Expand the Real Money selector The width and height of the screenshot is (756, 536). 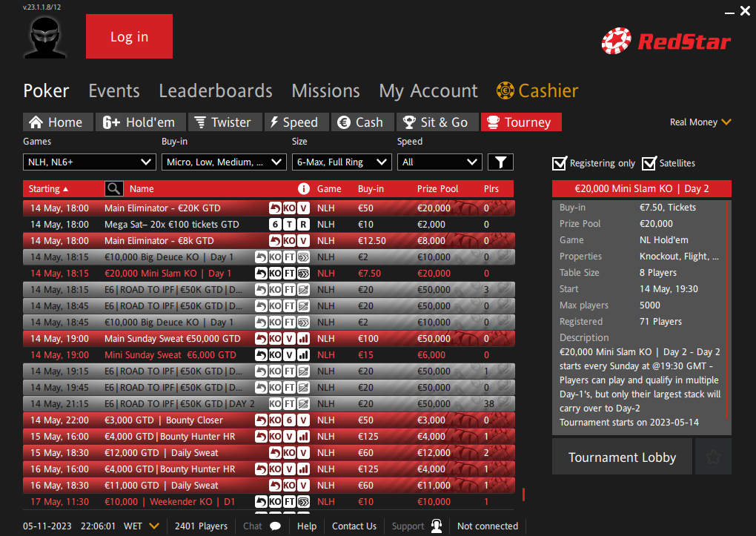tap(700, 122)
